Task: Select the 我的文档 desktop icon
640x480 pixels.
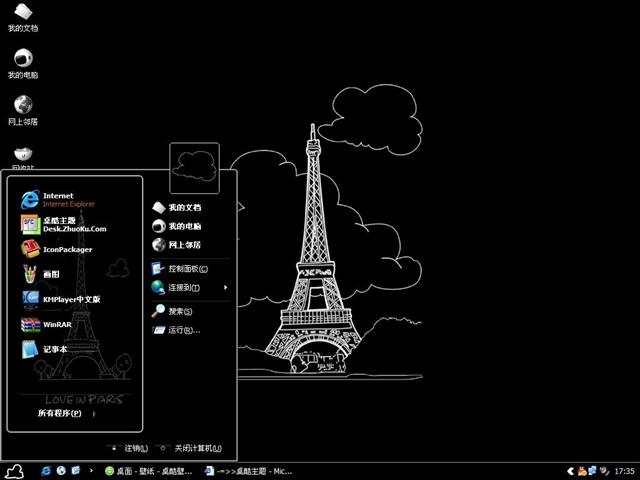Action: click(x=23, y=17)
